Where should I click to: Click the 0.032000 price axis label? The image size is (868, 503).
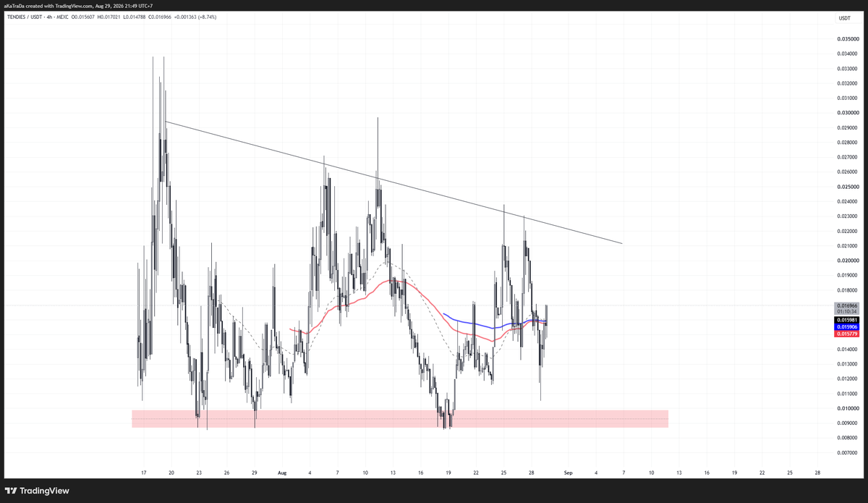click(x=848, y=83)
